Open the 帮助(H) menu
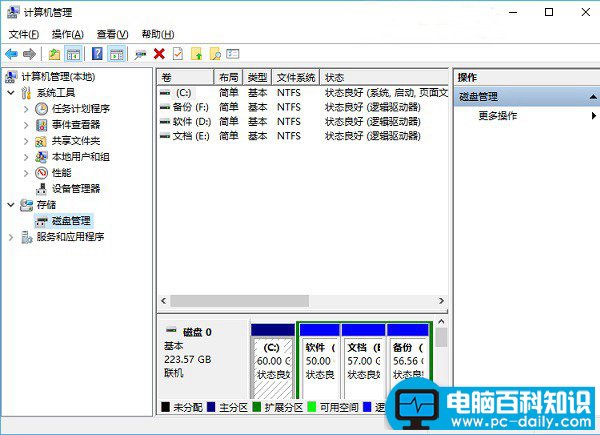 point(158,34)
